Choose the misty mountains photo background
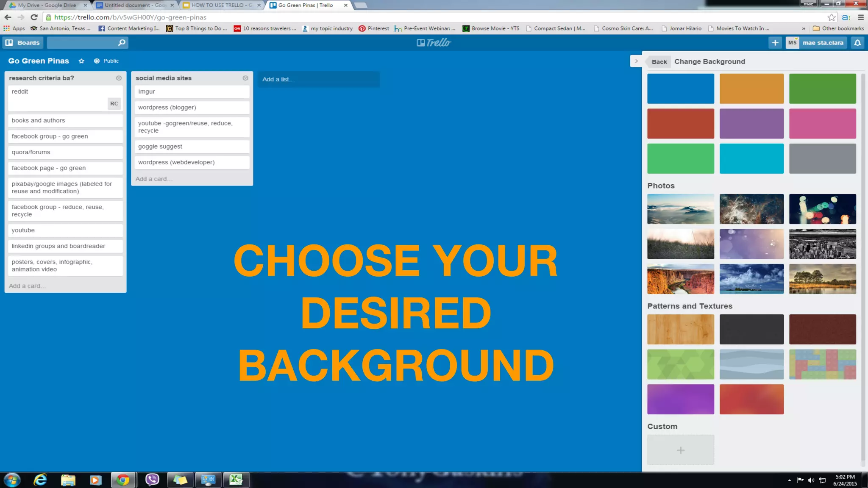868x488 pixels. 681,209
